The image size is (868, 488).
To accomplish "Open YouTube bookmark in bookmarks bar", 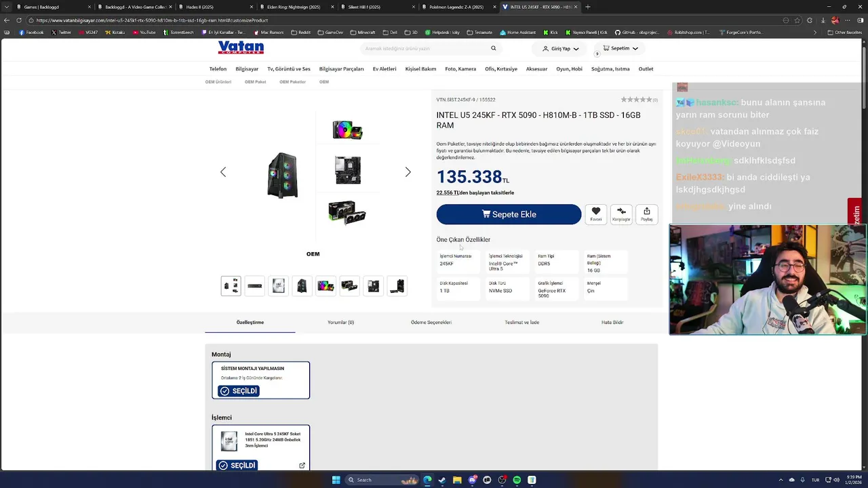I will [144, 32].
